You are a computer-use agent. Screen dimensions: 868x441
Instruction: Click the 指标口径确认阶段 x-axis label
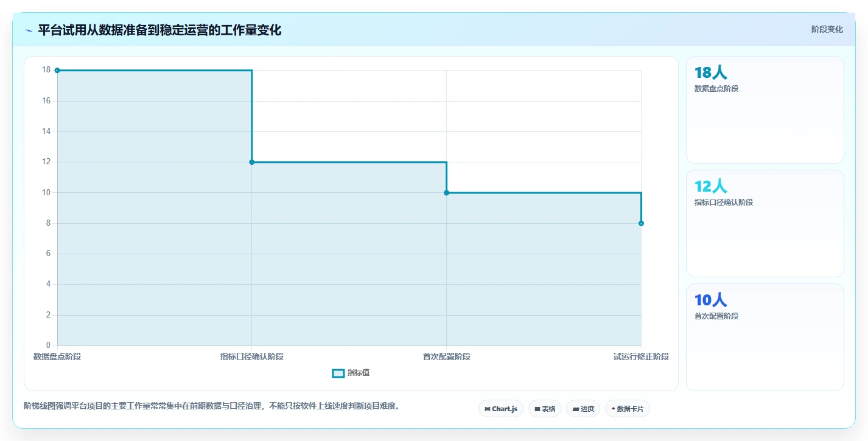tap(252, 356)
